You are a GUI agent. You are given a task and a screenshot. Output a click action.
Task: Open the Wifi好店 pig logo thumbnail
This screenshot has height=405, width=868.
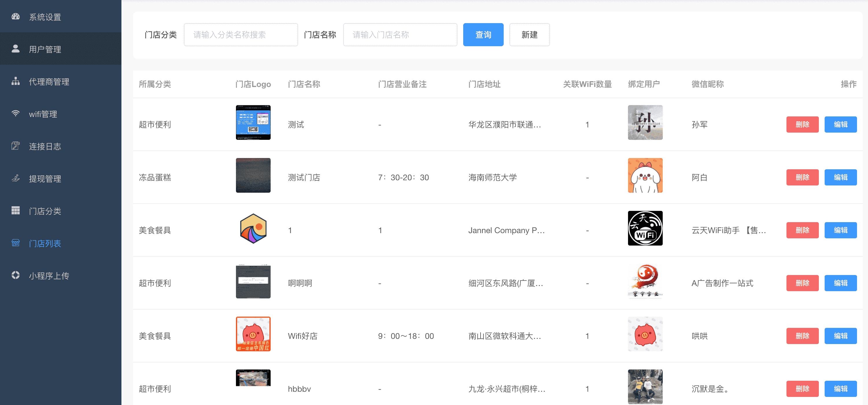coord(253,334)
